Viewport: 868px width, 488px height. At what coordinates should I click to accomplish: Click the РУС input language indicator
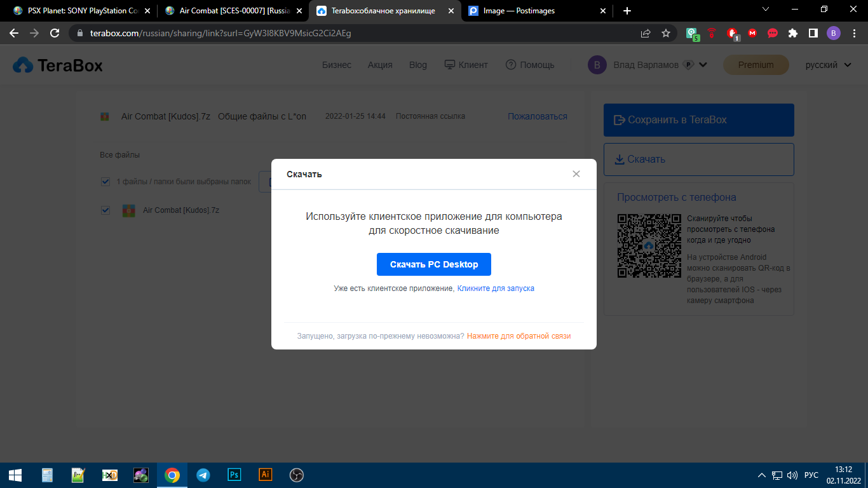(x=811, y=475)
